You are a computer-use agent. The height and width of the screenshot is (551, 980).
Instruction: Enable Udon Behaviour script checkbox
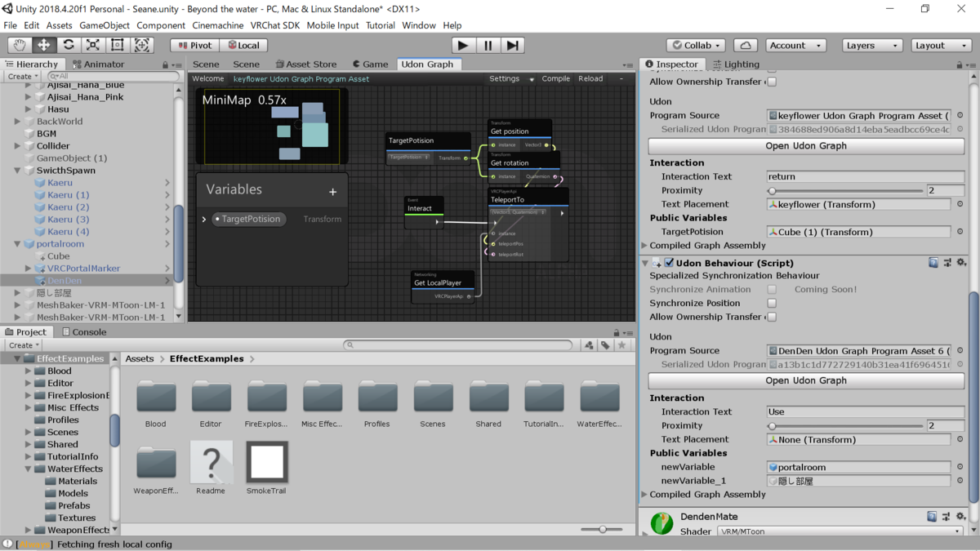[x=669, y=263]
